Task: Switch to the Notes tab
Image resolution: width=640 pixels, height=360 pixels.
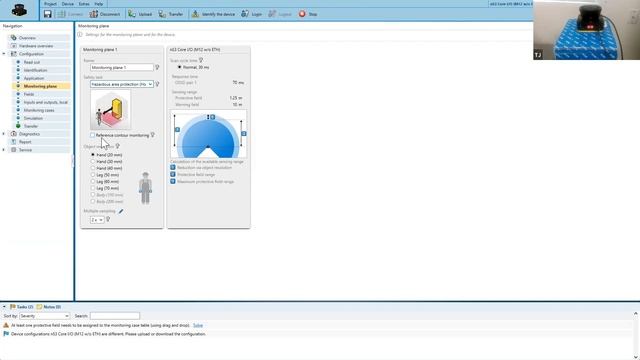Action: click(x=49, y=307)
